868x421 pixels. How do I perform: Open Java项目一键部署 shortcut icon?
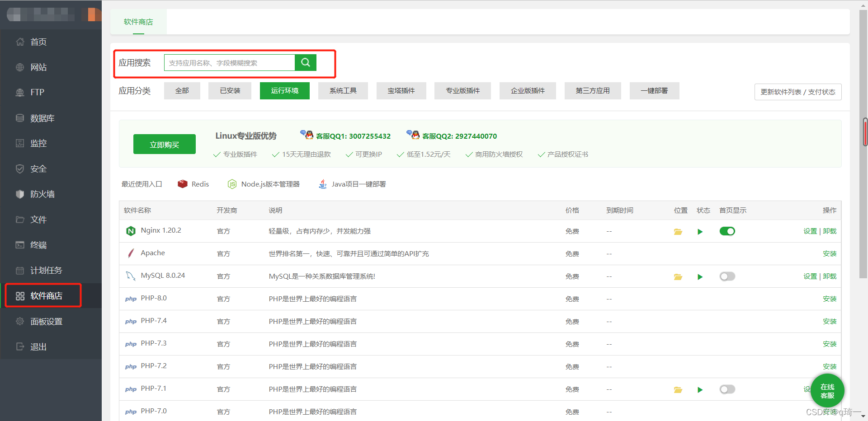323,184
